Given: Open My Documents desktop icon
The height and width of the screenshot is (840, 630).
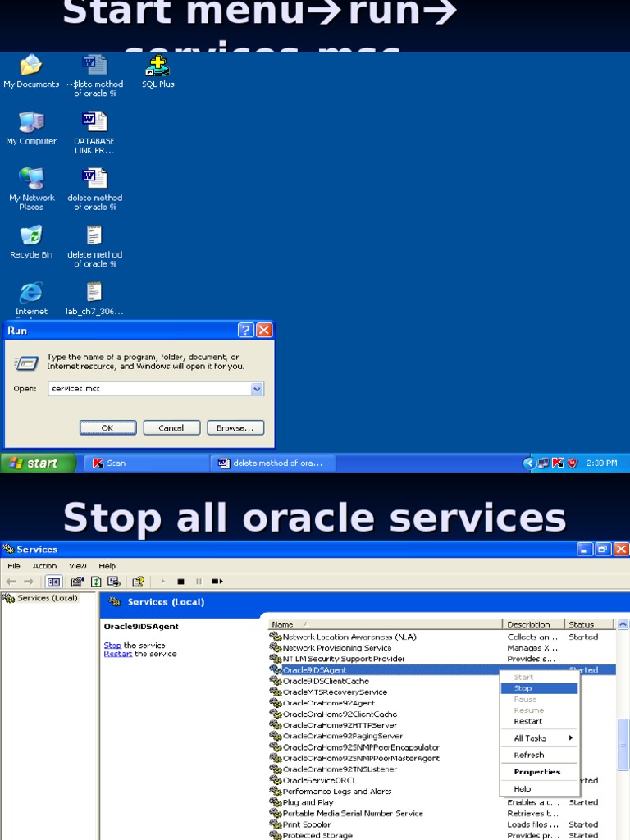Looking at the screenshot, I should pos(31,71).
